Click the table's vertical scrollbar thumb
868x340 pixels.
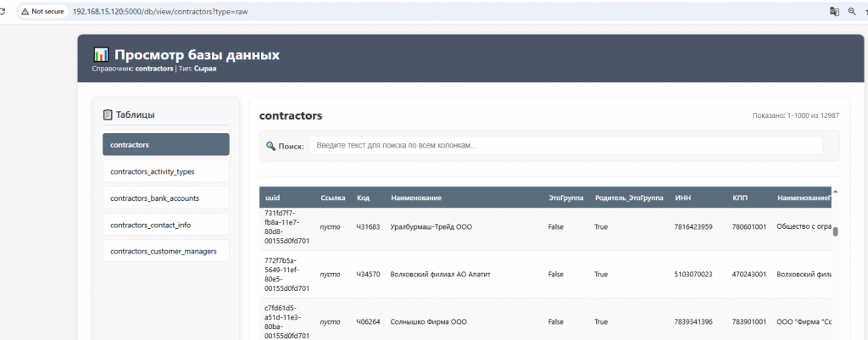pyautogui.click(x=835, y=231)
